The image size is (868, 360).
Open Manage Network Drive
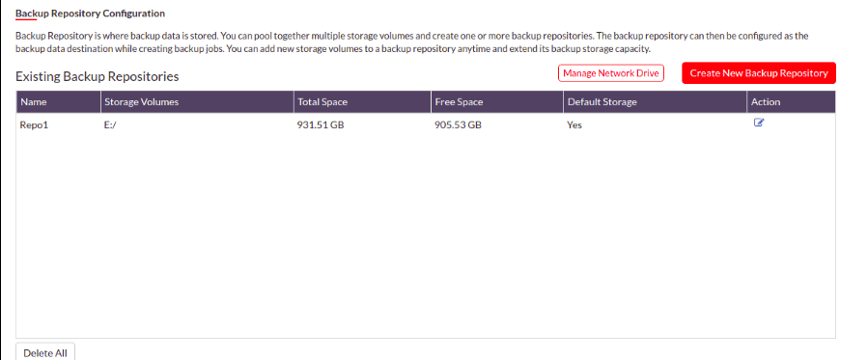point(610,73)
